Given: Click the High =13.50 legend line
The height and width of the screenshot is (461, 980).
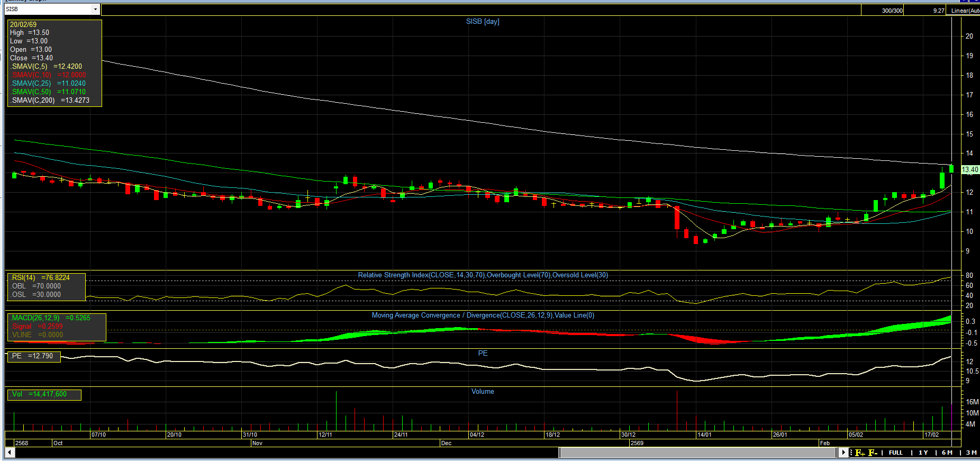Looking at the screenshot, I should (x=30, y=32).
